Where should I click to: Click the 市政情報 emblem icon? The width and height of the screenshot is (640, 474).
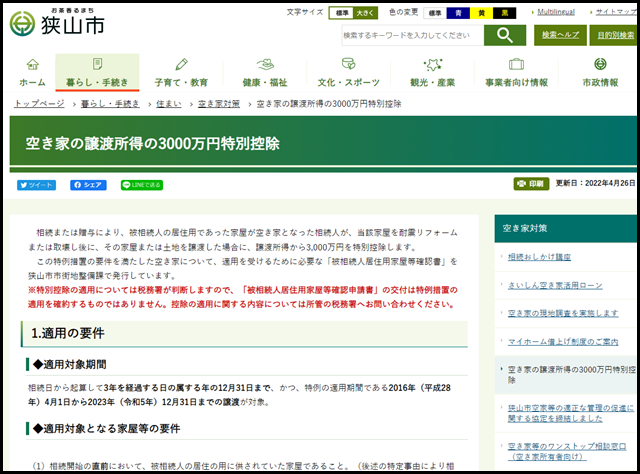tap(600, 64)
